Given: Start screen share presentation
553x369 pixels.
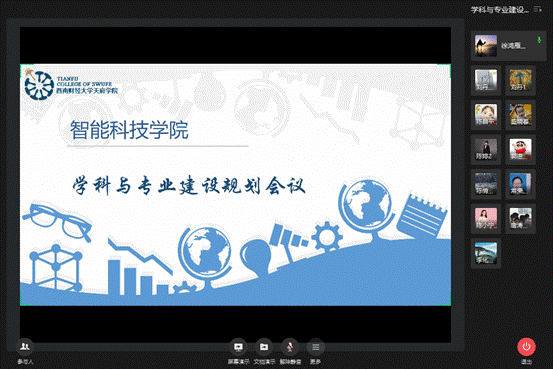Looking at the screenshot, I should [x=238, y=347].
